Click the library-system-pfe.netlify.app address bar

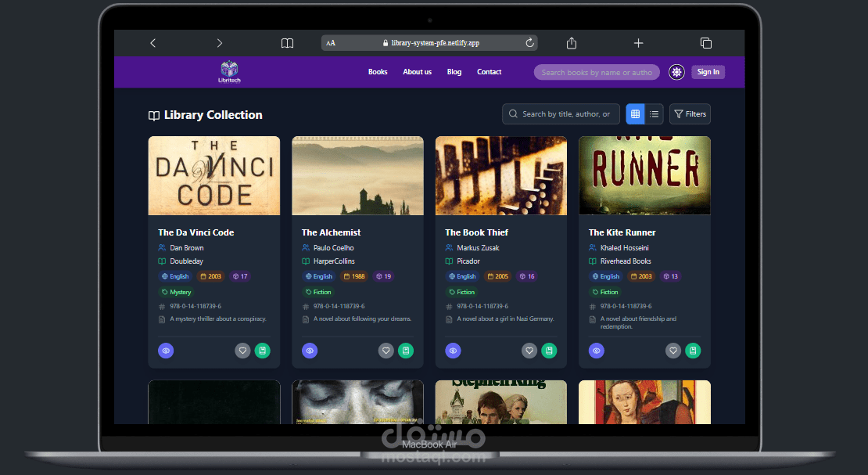click(429, 43)
